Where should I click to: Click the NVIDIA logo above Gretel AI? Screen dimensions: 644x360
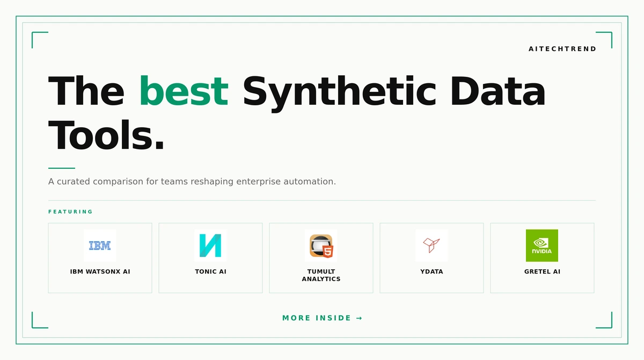point(542,246)
